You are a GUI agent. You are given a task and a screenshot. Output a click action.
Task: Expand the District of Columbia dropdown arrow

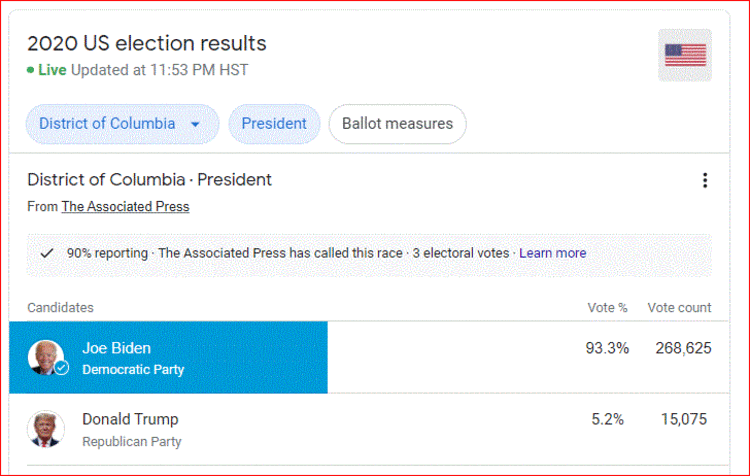[x=195, y=124]
